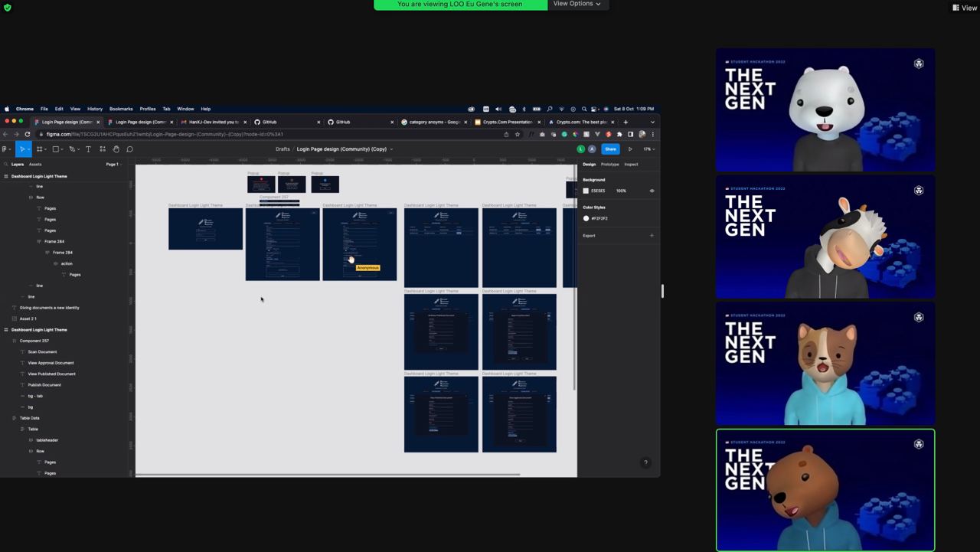Select the Hand tool

tap(116, 149)
